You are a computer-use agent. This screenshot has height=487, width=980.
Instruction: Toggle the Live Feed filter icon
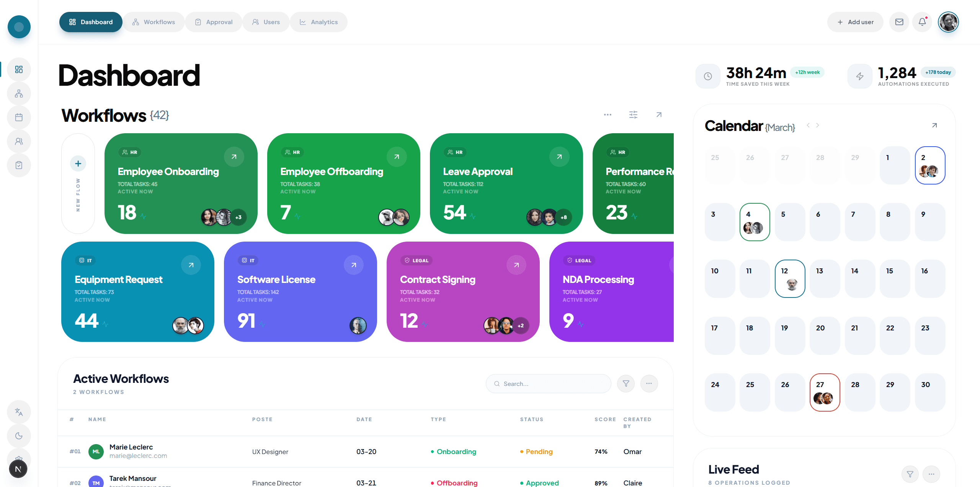click(910, 474)
